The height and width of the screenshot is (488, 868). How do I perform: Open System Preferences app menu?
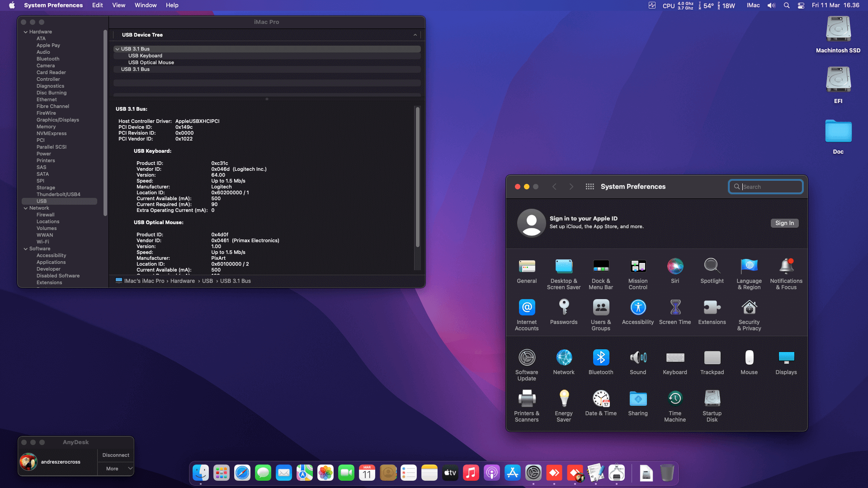pos(53,5)
